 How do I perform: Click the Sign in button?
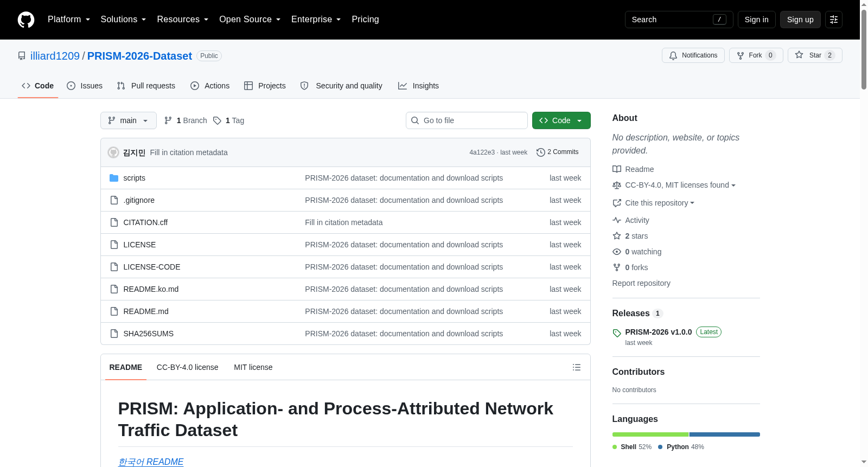pos(757,20)
